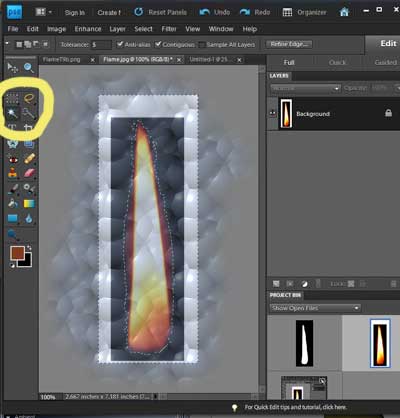Open the workspace arrangement dropdown
Viewport: 400px width, 418px height.
(44, 12)
